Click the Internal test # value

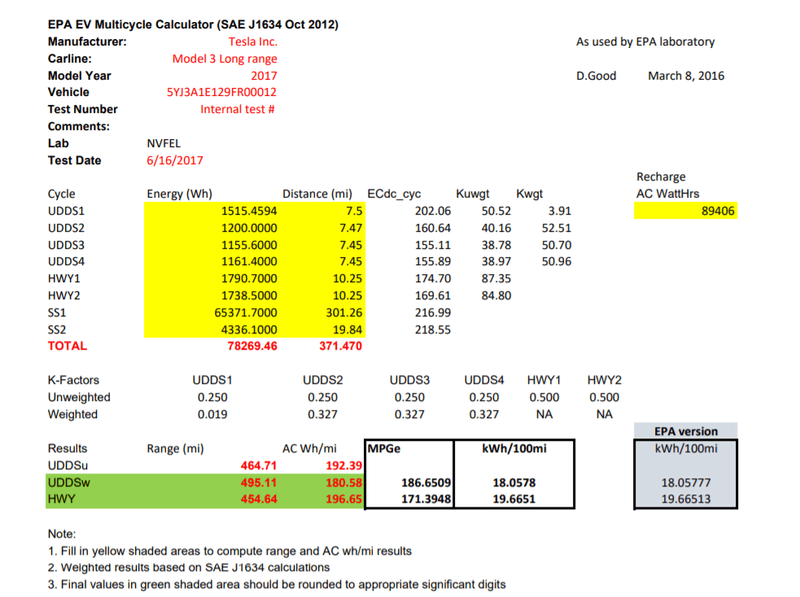[x=237, y=109]
